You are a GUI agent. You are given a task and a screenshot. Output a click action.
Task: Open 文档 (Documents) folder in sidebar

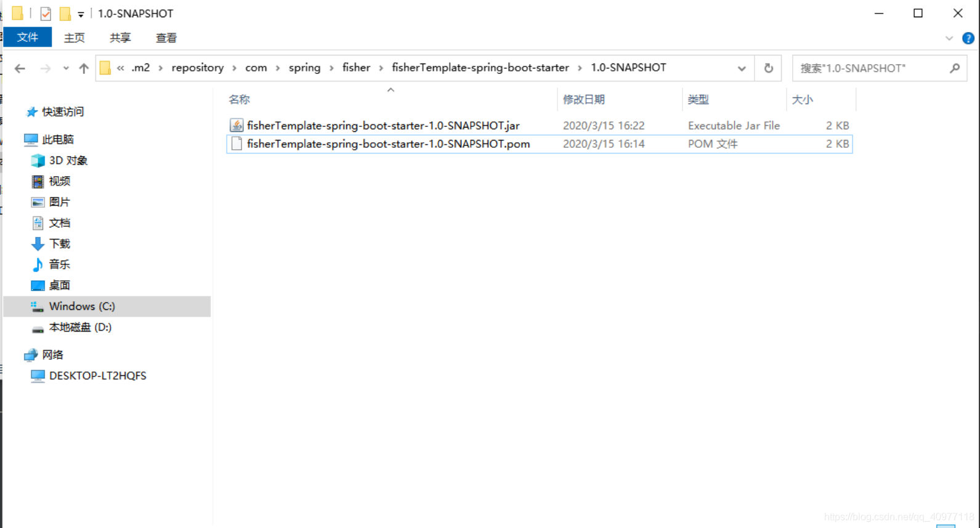(60, 223)
